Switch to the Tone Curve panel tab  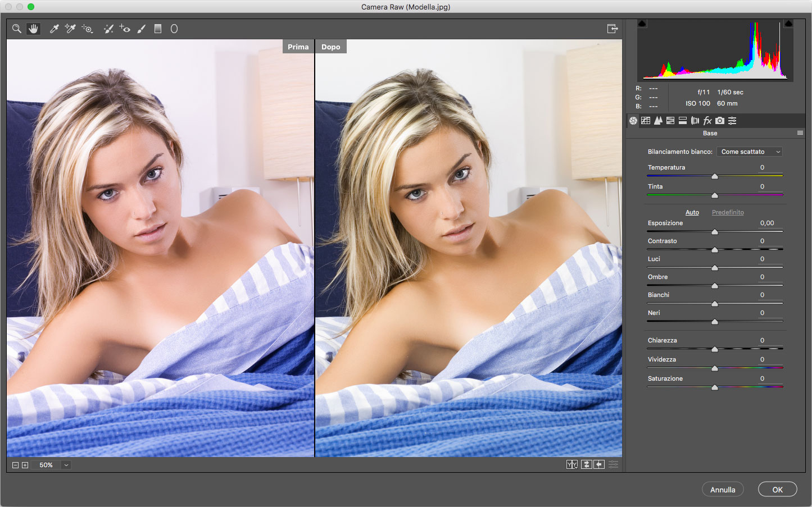[x=646, y=121]
